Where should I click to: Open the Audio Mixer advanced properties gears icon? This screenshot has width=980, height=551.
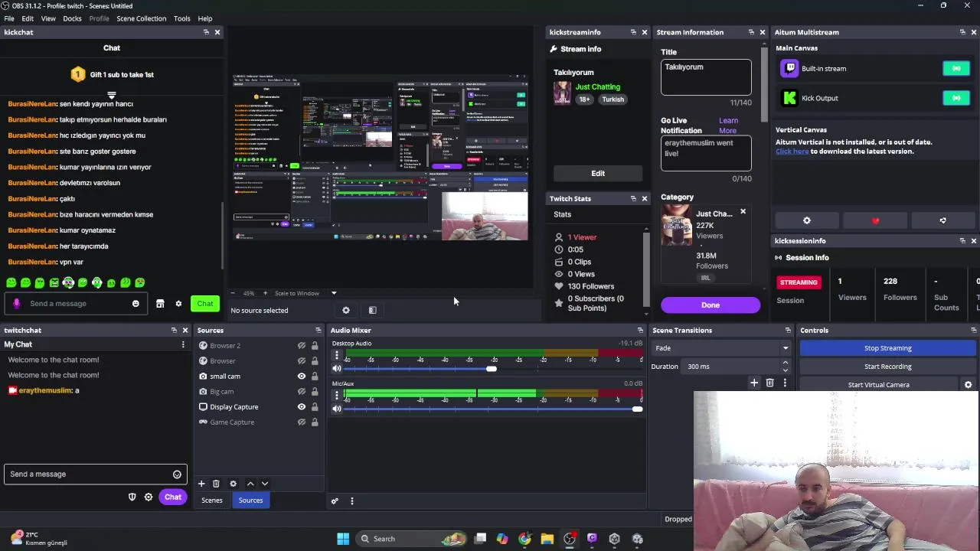(x=335, y=501)
